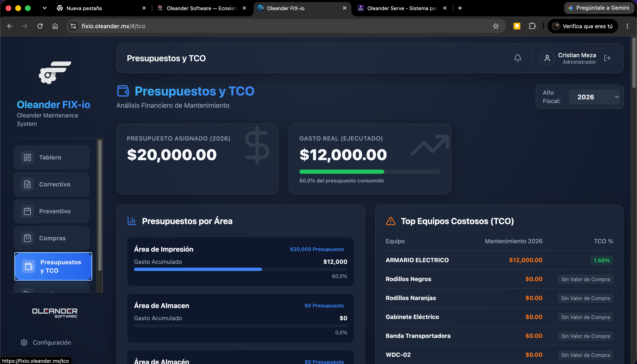The height and width of the screenshot is (364, 637).
Task: Click the Preventivo calendar icon
Action: pyautogui.click(x=27, y=211)
